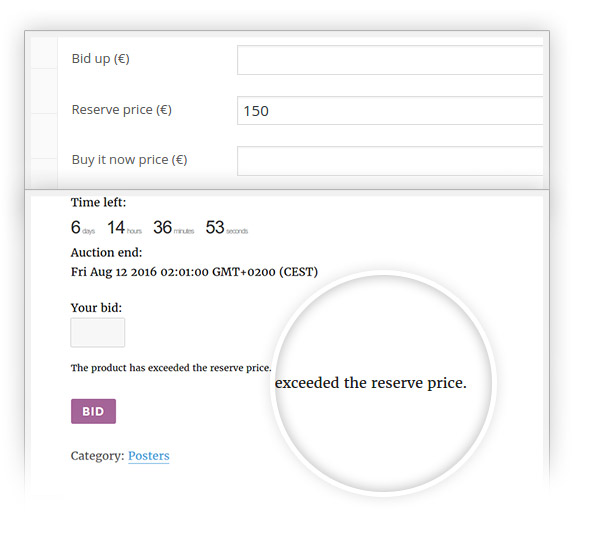Open the Posters category link
The width and height of the screenshot is (600, 534).
pyautogui.click(x=148, y=456)
